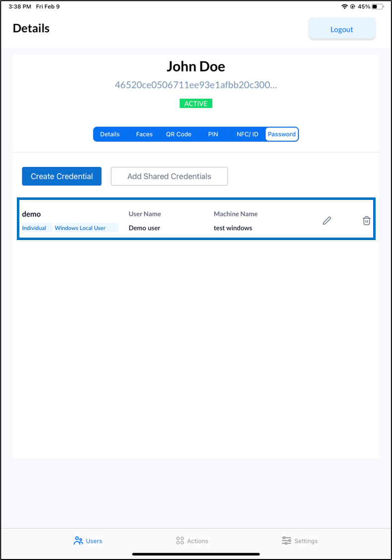Select the Password tab
392x560 pixels.
click(x=281, y=134)
